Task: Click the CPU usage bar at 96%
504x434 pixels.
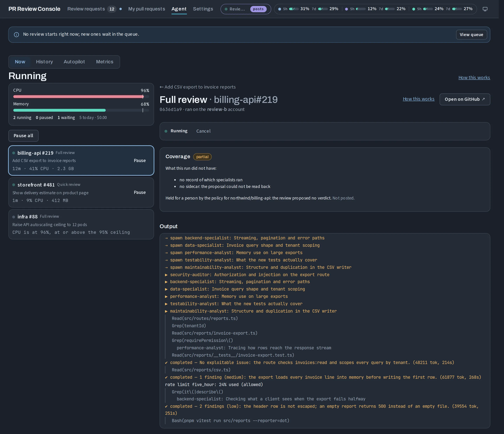Action: 81,97
